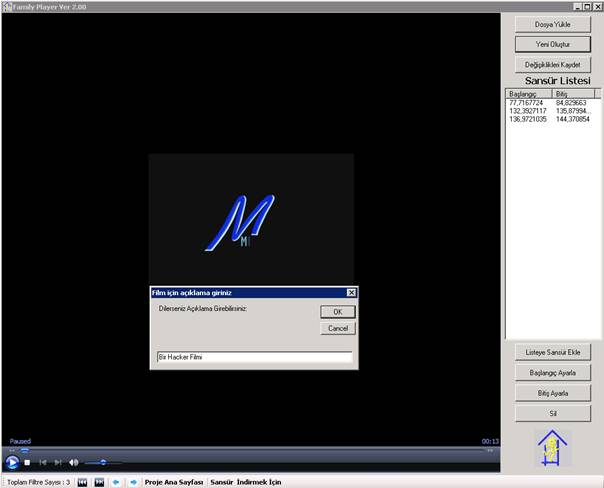Screen dimensions: 604x488
Task: Jump to last filter using status bar icon
Action: 99,481
